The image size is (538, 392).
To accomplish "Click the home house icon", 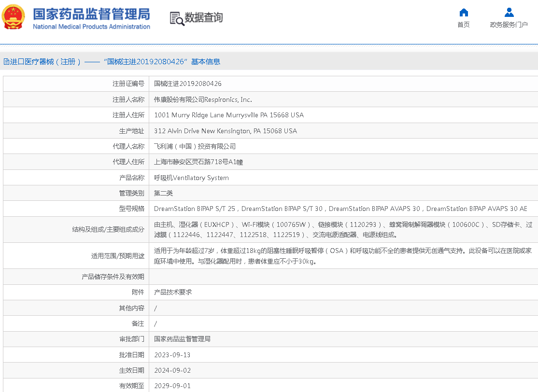I will pyautogui.click(x=463, y=13).
